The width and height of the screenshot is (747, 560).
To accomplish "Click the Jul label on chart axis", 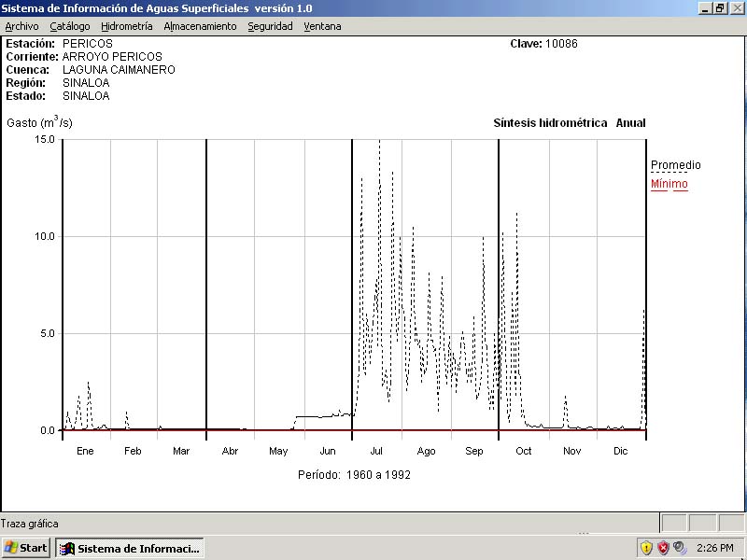I will point(376,451).
